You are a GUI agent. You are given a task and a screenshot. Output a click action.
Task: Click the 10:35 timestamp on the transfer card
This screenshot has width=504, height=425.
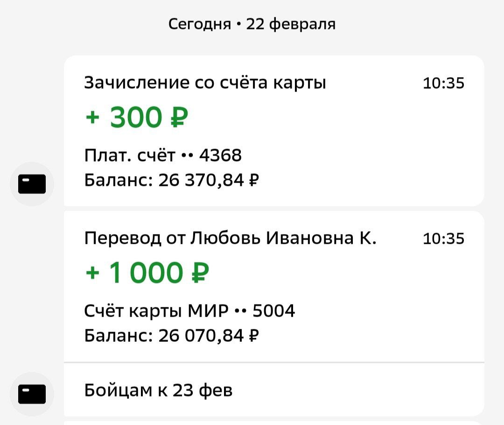[x=443, y=239]
